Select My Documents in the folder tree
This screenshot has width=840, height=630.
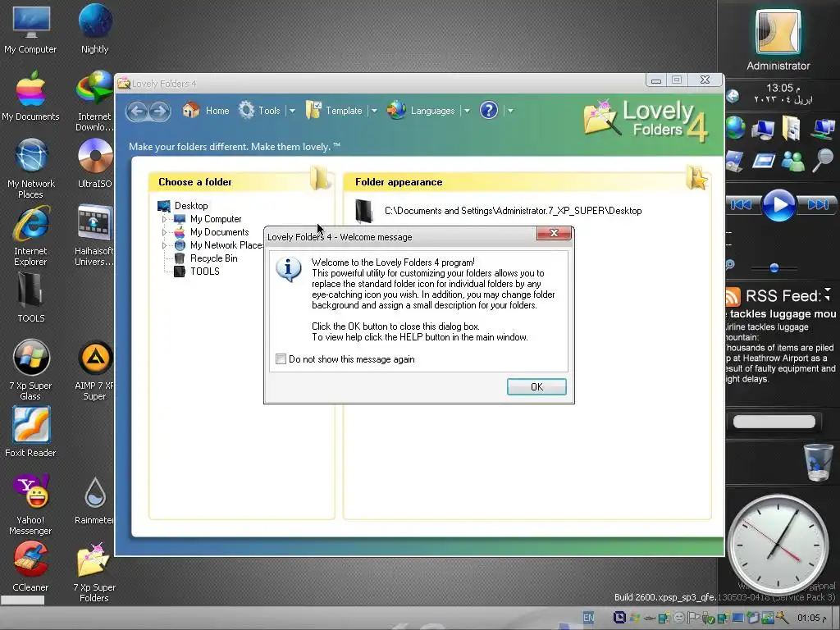coord(220,232)
